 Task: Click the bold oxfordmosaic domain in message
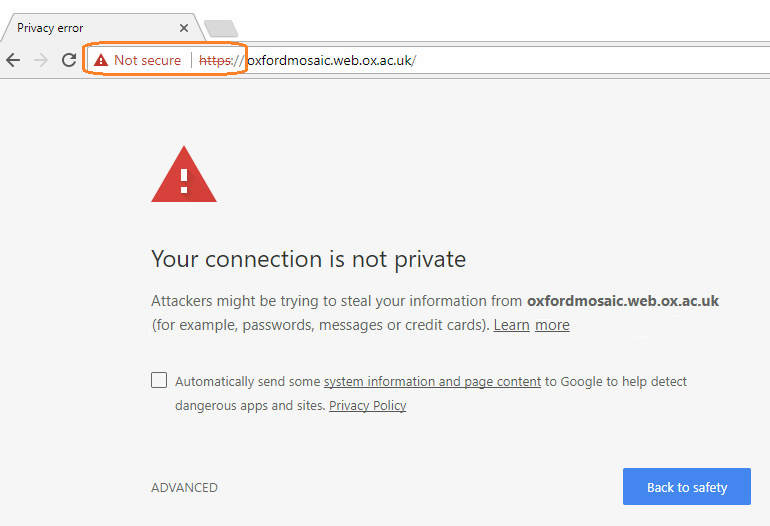pos(622,301)
